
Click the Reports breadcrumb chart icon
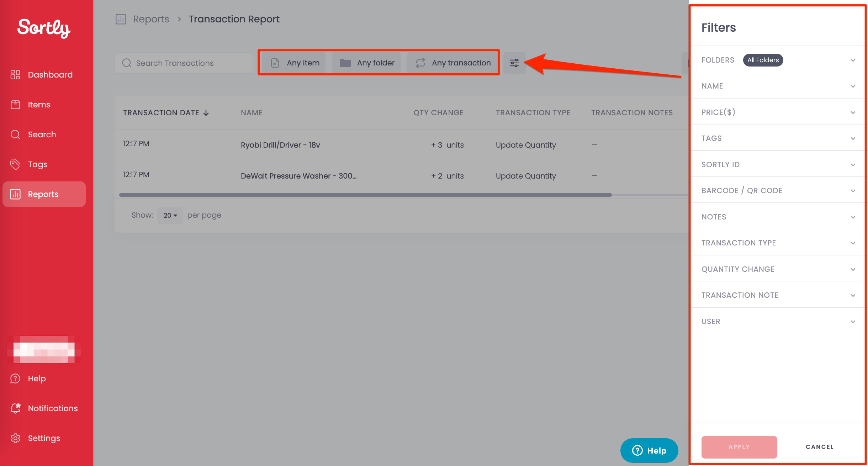click(x=121, y=19)
